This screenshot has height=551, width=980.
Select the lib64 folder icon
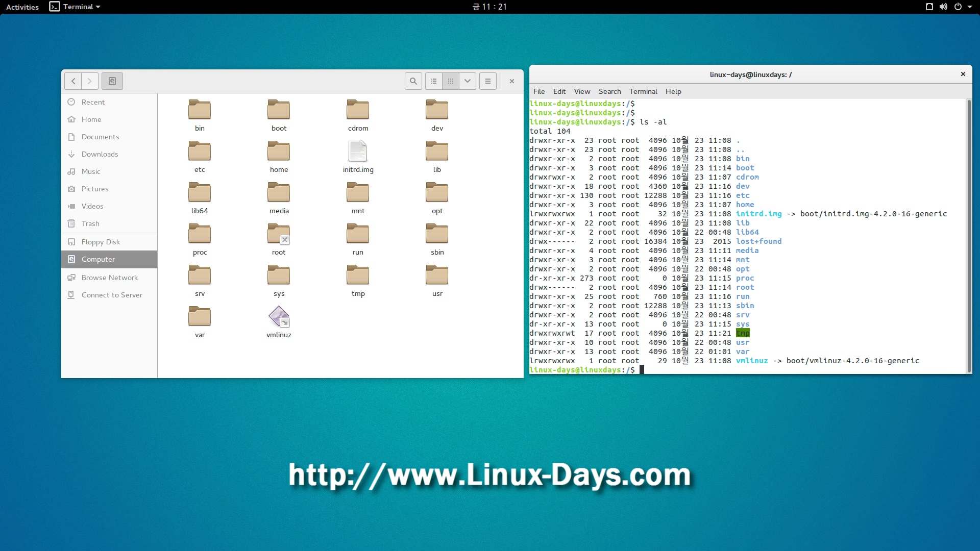pos(200,193)
